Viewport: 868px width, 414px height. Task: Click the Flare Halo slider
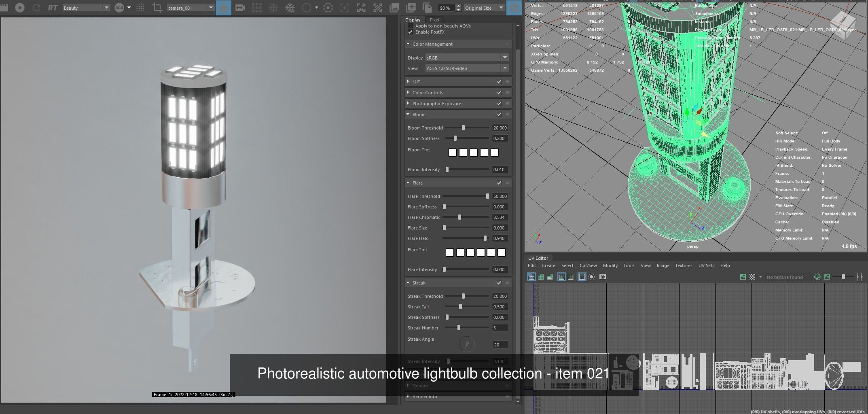tap(466, 238)
